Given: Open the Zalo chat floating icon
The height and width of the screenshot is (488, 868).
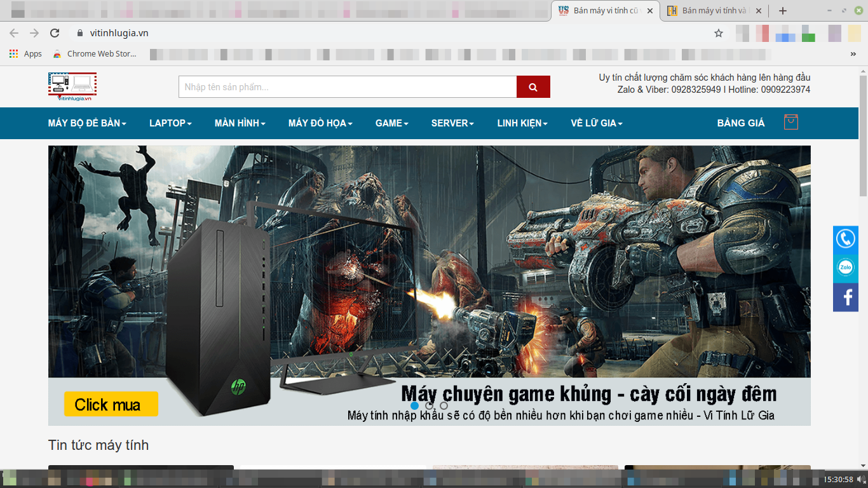Looking at the screenshot, I should (846, 268).
